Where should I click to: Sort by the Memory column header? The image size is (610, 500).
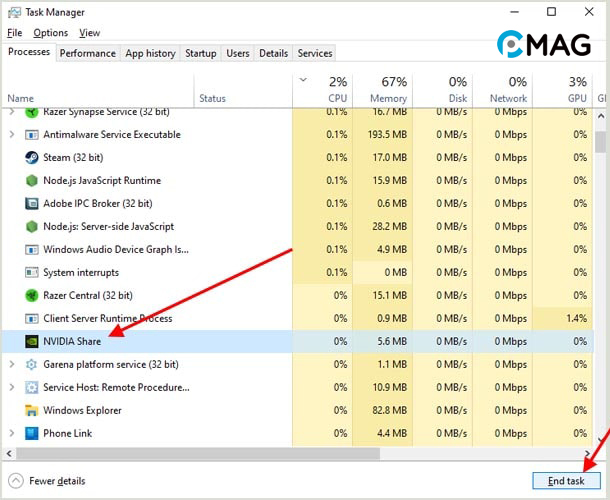pos(383,89)
